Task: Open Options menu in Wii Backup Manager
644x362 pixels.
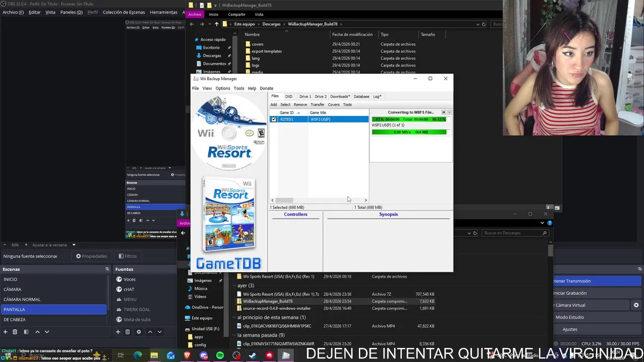Action: pos(223,88)
